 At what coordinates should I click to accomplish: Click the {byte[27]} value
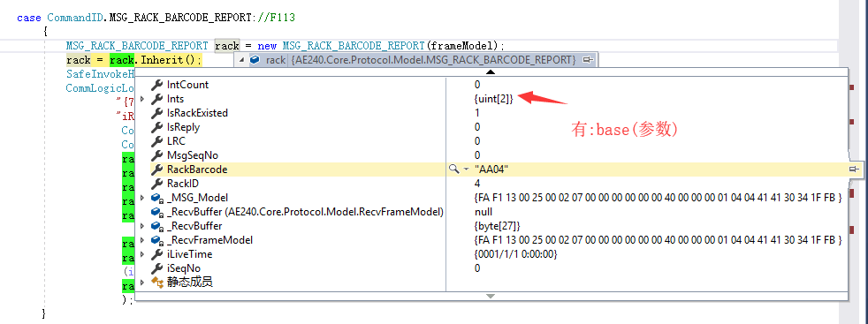point(497,226)
